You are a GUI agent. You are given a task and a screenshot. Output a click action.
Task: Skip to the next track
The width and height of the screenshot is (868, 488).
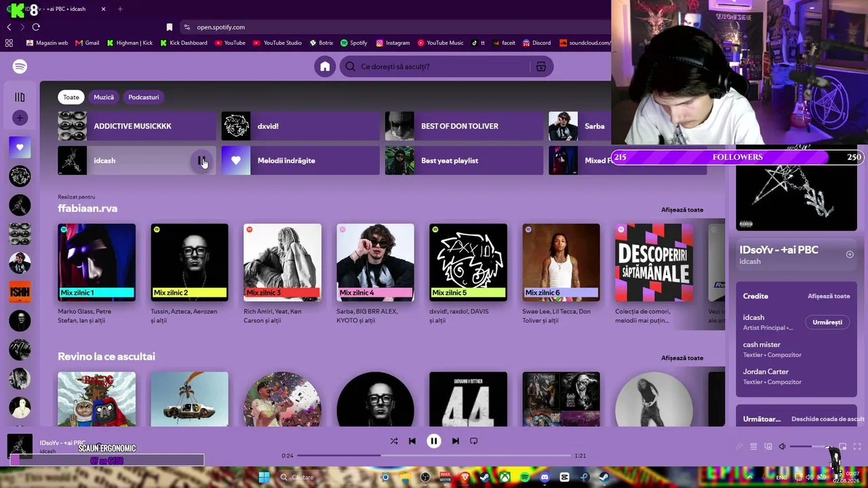click(x=456, y=441)
